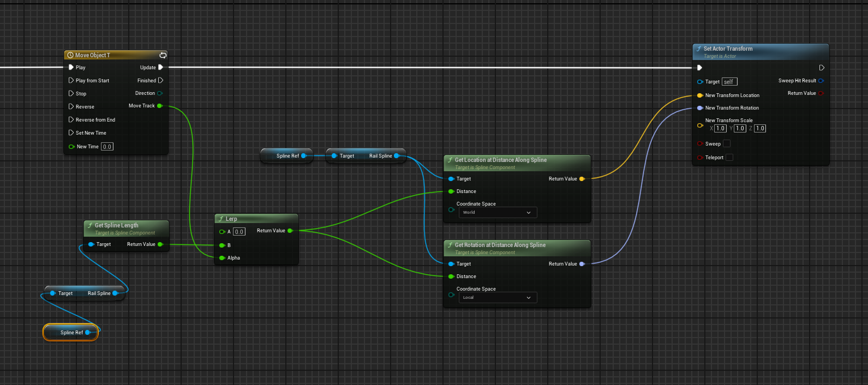
Task: Click the Stop exec pin on timeline node
Action: [x=71, y=93]
